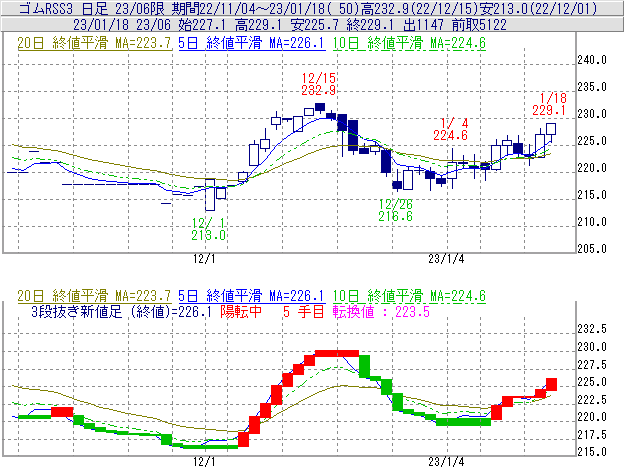Click the 12/1 date label under upper chart

tap(204, 259)
